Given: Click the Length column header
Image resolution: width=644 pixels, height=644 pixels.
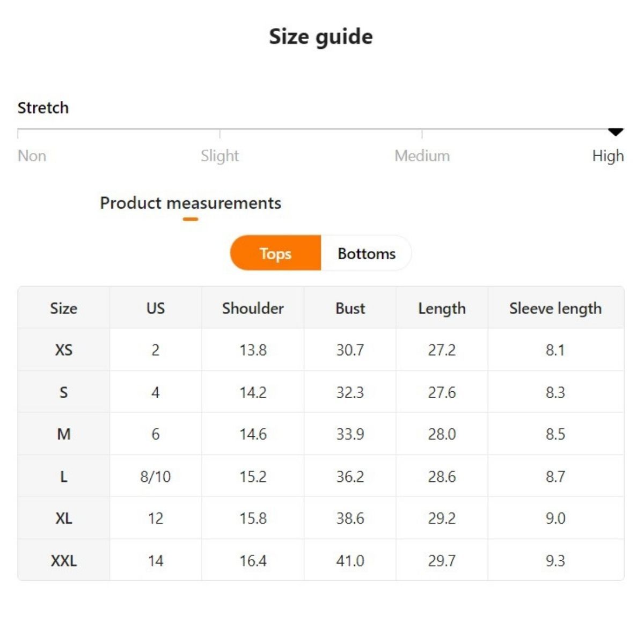Looking at the screenshot, I should pyautogui.click(x=442, y=308).
